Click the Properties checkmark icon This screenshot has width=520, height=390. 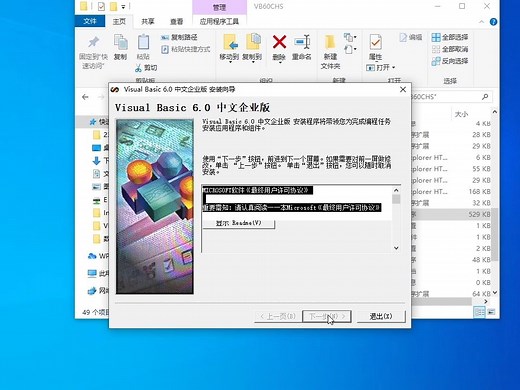[x=376, y=42]
